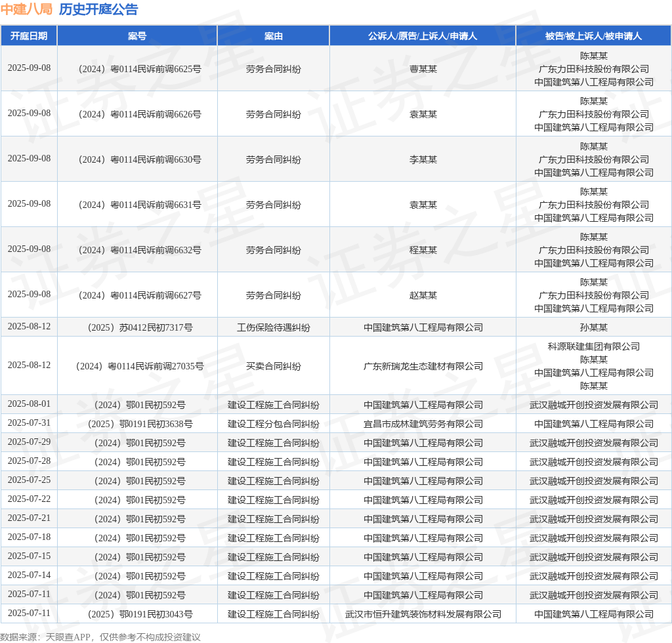This screenshot has height=643, width=672.
Task: Click case number 鄂0191民初3638号
Action: 140,424
